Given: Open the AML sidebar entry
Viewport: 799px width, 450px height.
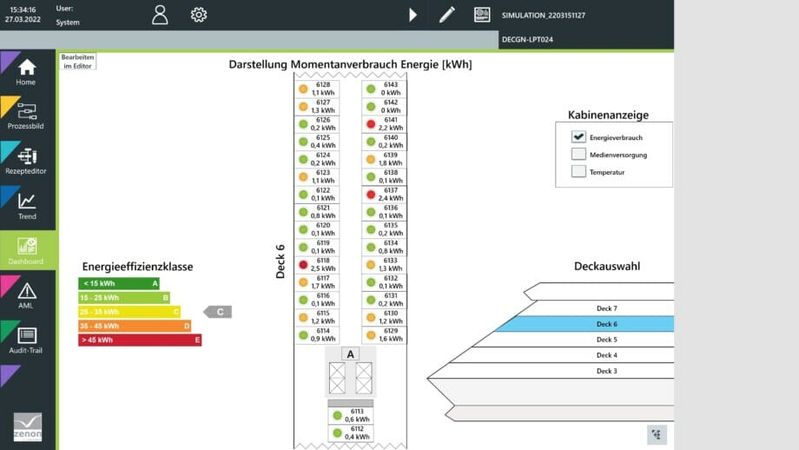Looking at the screenshot, I should point(26,295).
